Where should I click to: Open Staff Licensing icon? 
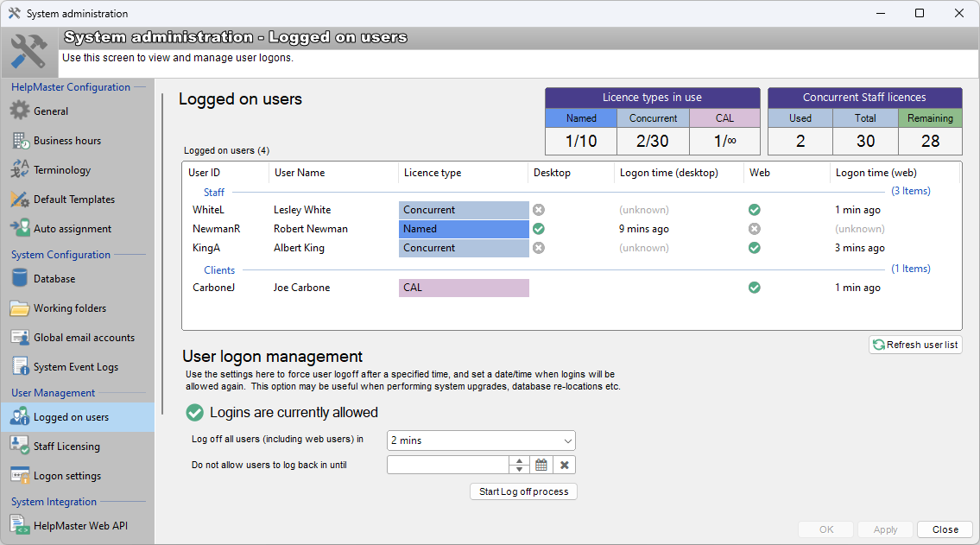tap(19, 446)
